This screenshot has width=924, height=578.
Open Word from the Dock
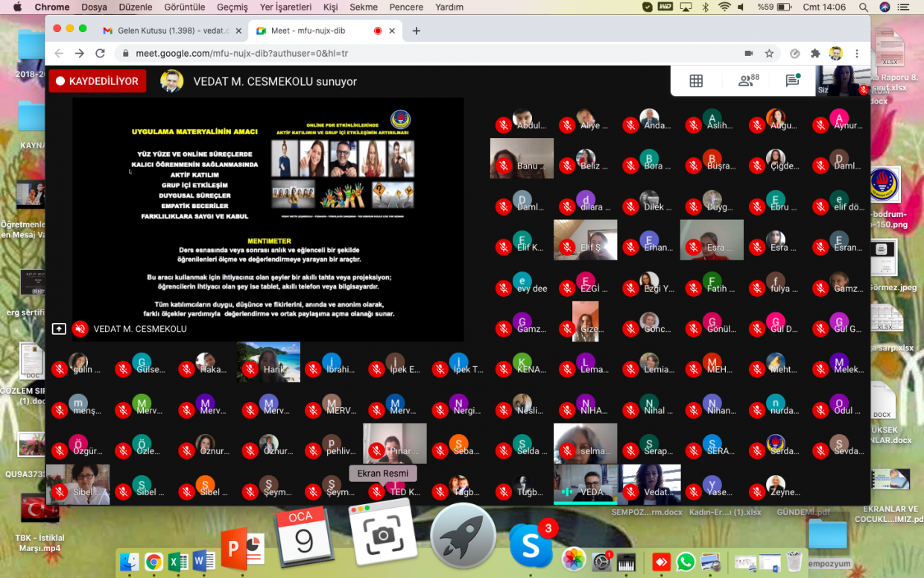[x=203, y=562]
